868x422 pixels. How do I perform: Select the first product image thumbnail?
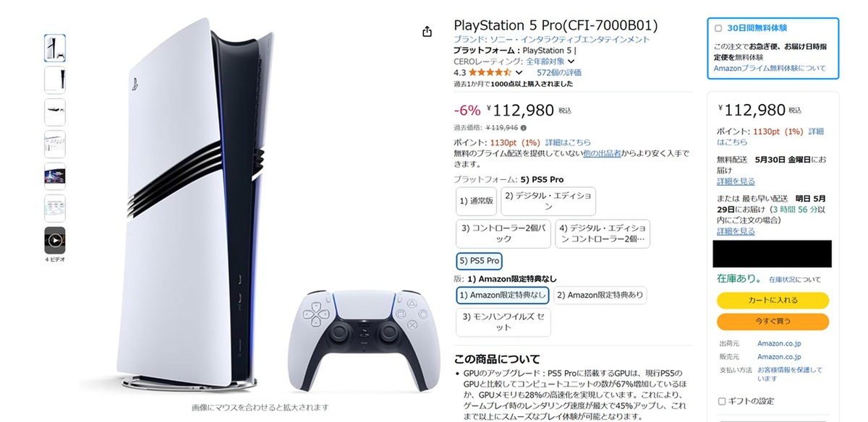coord(55,48)
